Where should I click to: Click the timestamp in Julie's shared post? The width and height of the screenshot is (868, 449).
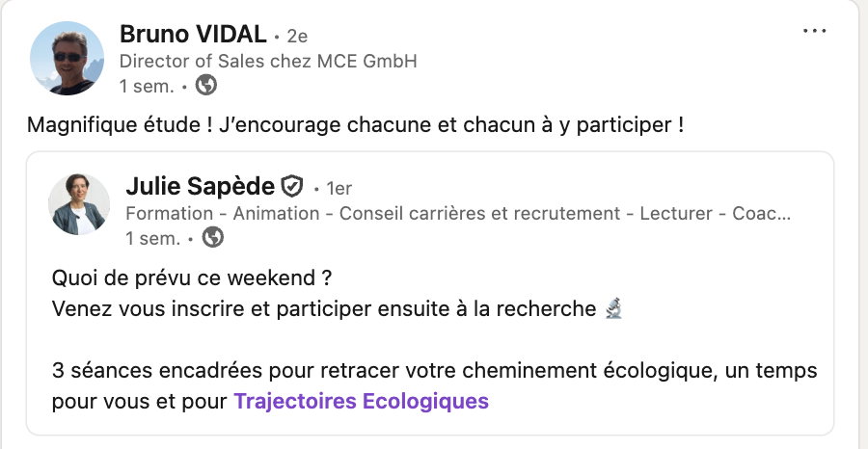click(x=153, y=237)
